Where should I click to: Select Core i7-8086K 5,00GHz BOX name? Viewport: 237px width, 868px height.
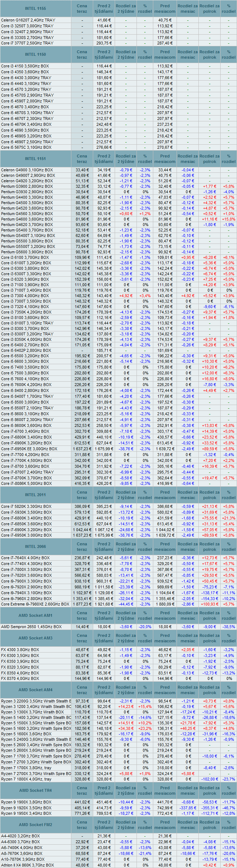point(27,483)
